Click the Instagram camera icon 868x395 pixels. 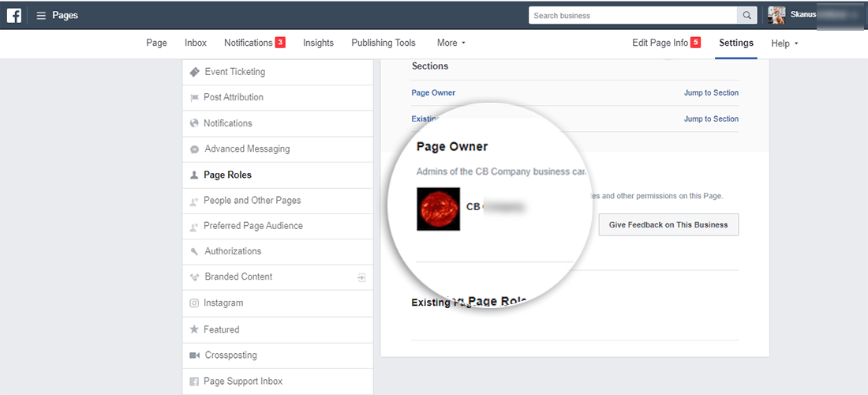coord(194,303)
